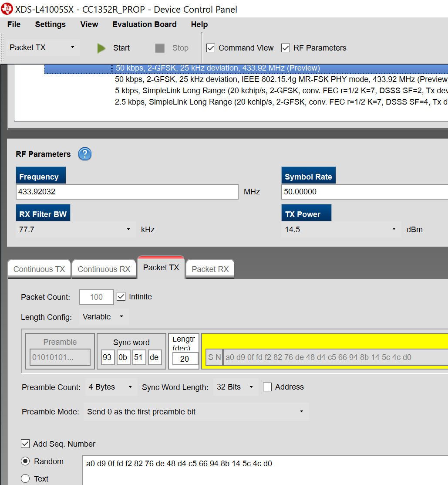
Task: Enable the Address checkbox
Action: tap(267, 387)
